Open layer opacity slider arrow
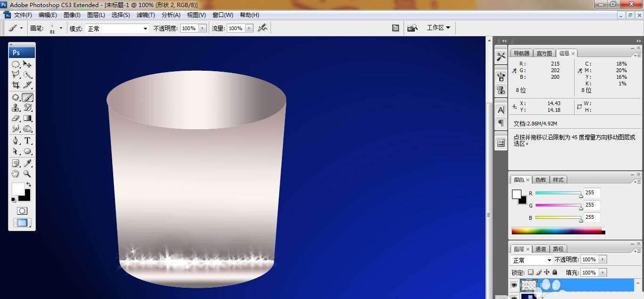This screenshot has height=299, width=644. (x=603, y=259)
